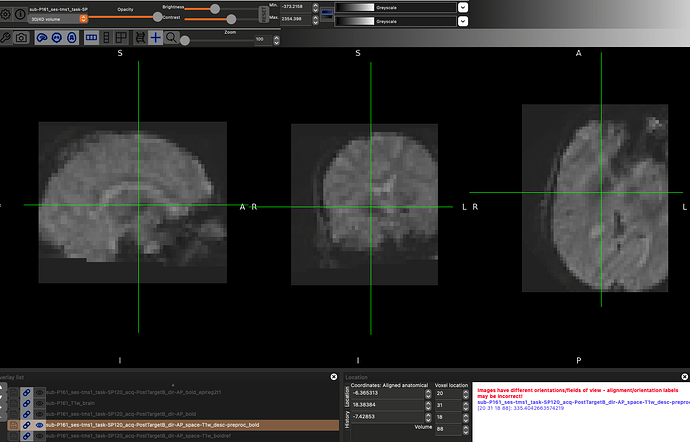The height and width of the screenshot is (442, 690).
Task: Show the sub-P161_T1w_brain overlay via eye icon
Action: click(x=38, y=403)
